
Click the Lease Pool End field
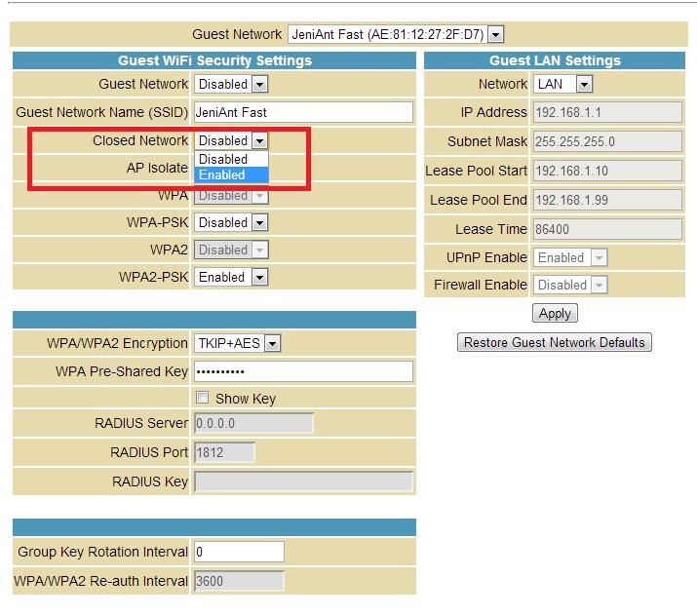click(607, 200)
